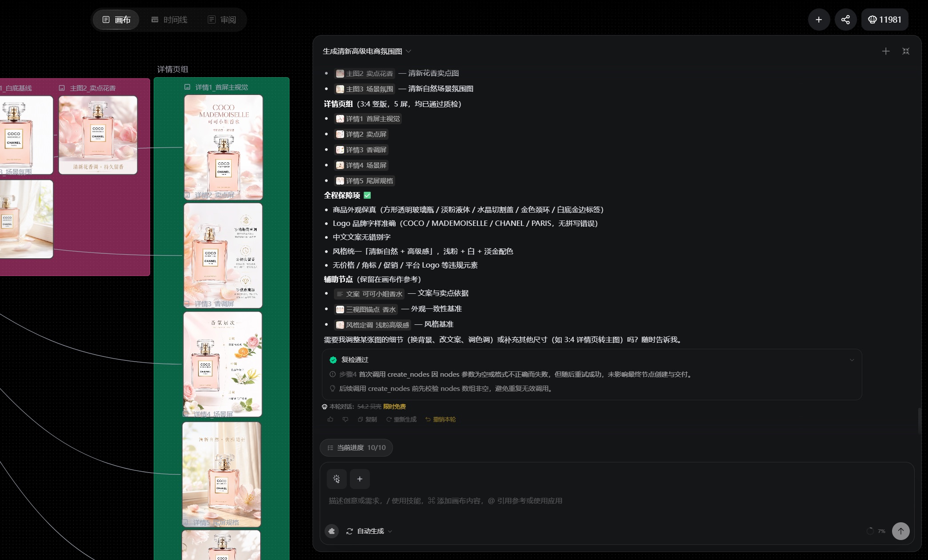This screenshot has width=928, height=560.
Task: Start a new chat with panel plus icon
Action: [x=885, y=51]
